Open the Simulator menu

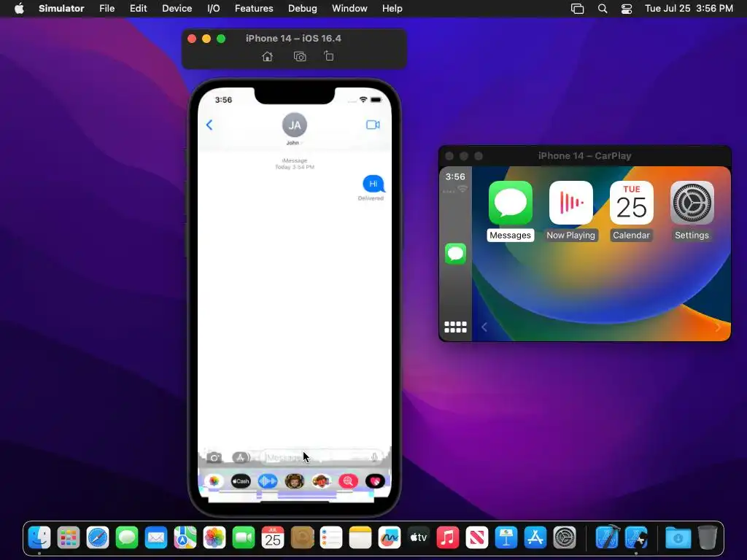click(61, 9)
